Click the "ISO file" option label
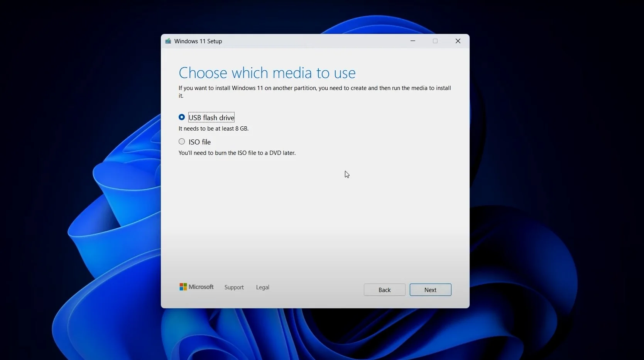Image resolution: width=644 pixels, height=360 pixels. click(x=200, y=142)
